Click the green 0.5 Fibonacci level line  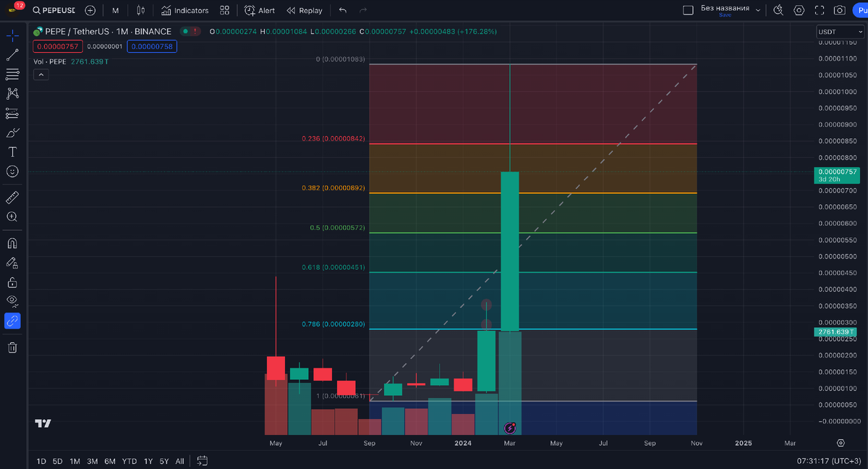pyautogui.click(x=533, y=233)
